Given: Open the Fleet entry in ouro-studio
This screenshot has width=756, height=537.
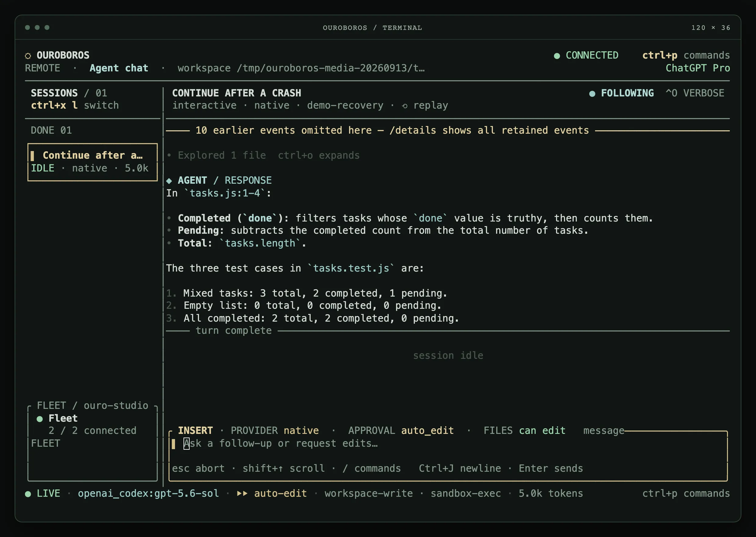Looking at the screenshot, I should click(63, 418).
